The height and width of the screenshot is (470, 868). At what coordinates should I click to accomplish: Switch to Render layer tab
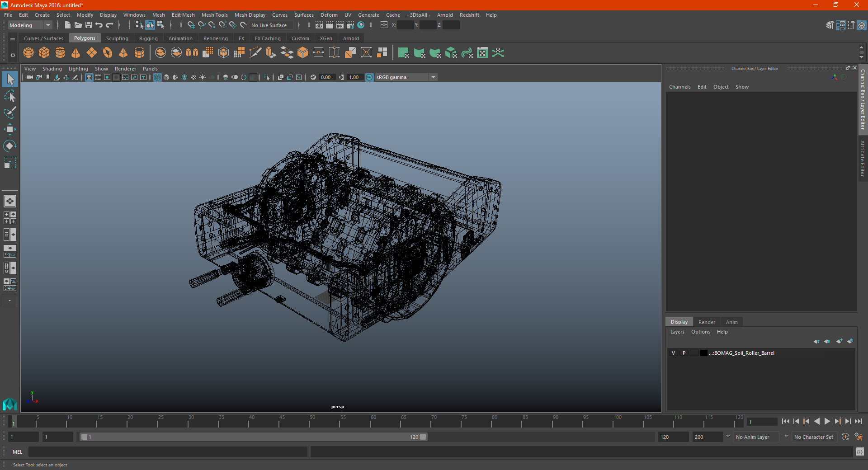(x=707, y=322)
